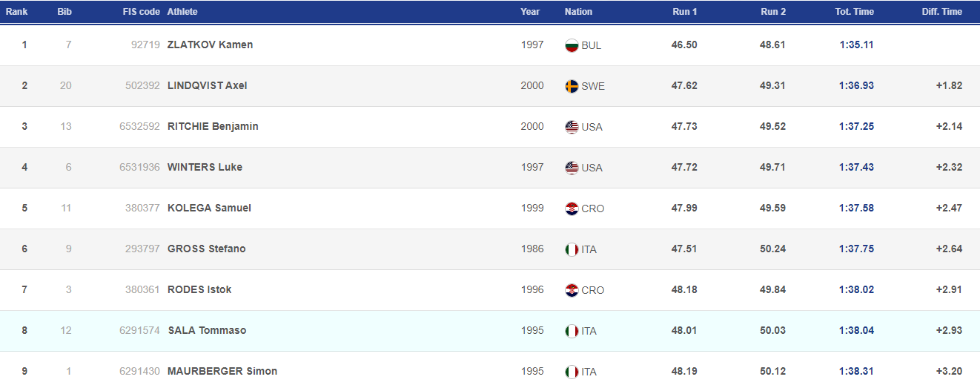Click FIS code 6291574 for Sala
980x391 pixels.
[x=139, y=330]
